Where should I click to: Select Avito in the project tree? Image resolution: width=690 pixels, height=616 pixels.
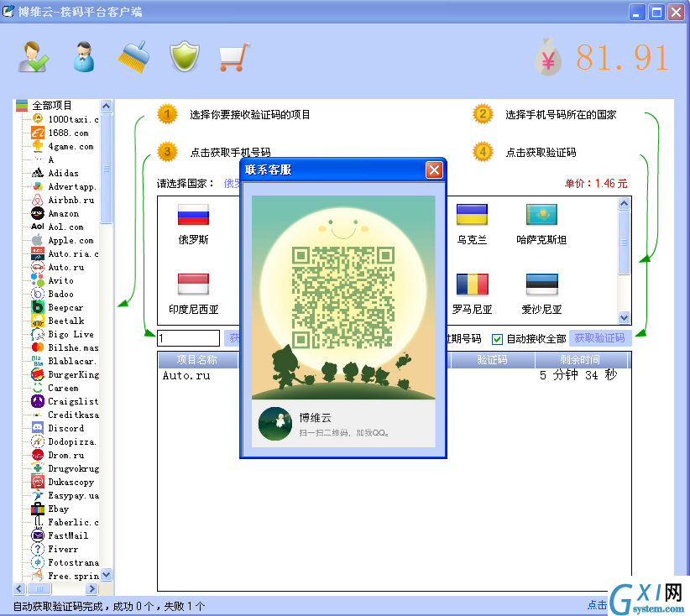[60, 280]
